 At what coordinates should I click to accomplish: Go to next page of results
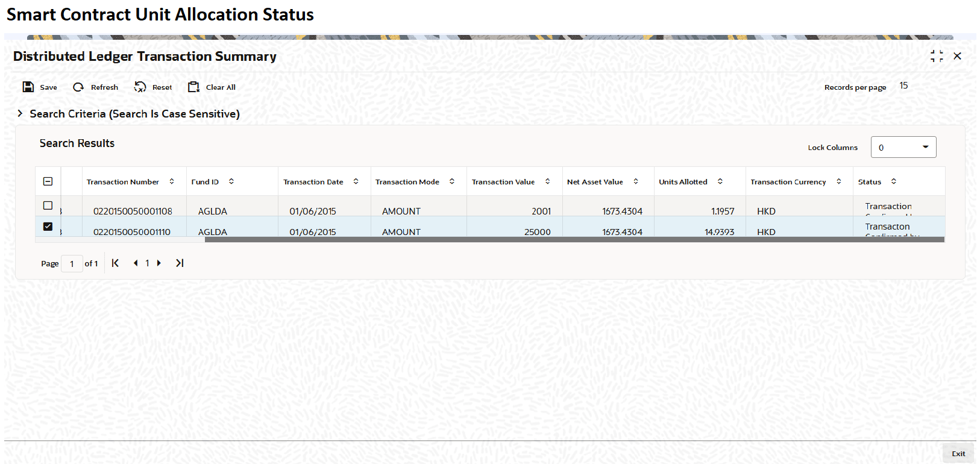tap(159, 263)
